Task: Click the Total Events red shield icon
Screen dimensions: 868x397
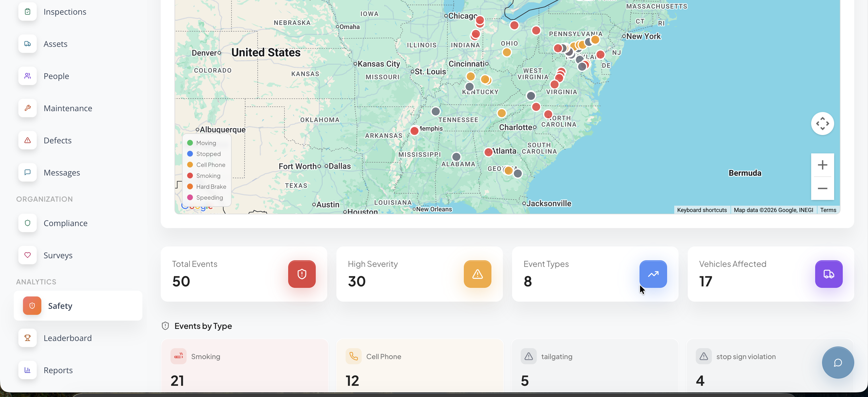Action: tap(302, 274)
